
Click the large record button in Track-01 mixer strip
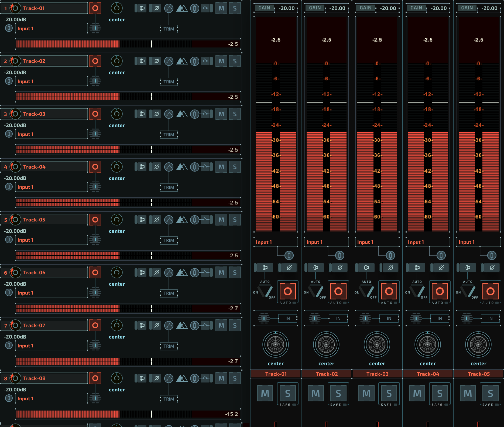(288, 291)
